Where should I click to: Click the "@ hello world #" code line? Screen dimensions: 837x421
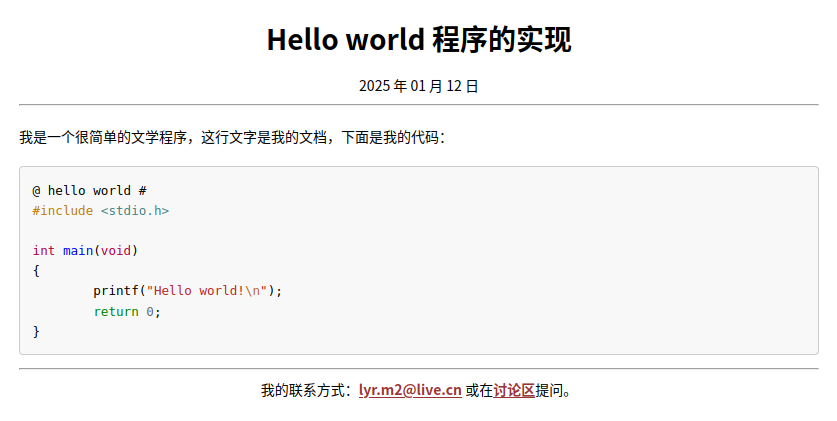[x=90, y=190]
